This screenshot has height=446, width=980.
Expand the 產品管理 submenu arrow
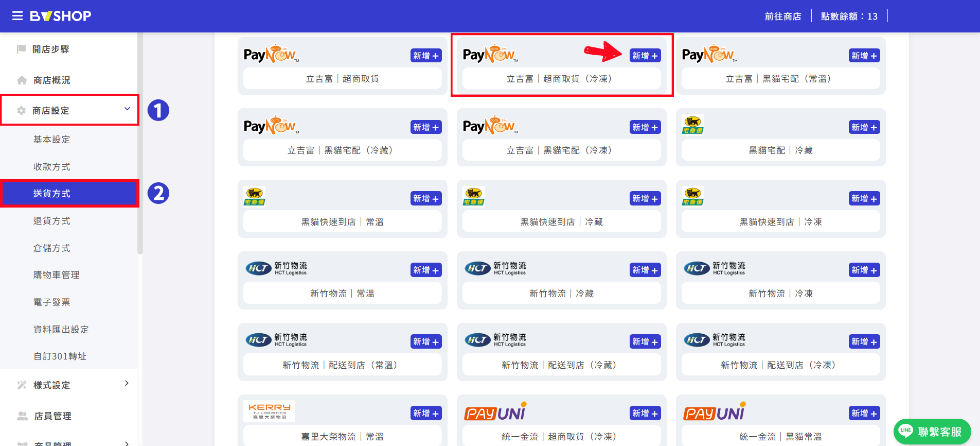[127, 443]
